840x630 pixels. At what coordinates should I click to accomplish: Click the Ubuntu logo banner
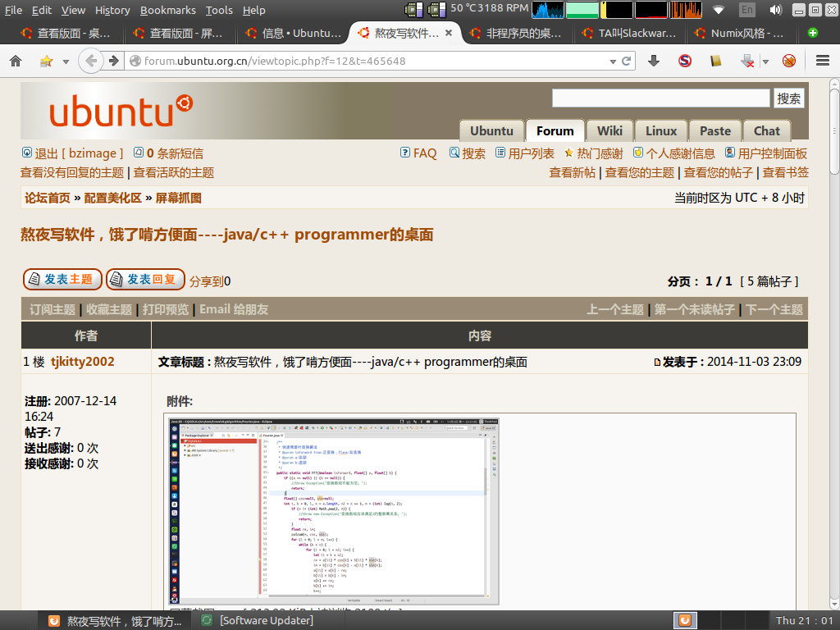tap(121, 111)
